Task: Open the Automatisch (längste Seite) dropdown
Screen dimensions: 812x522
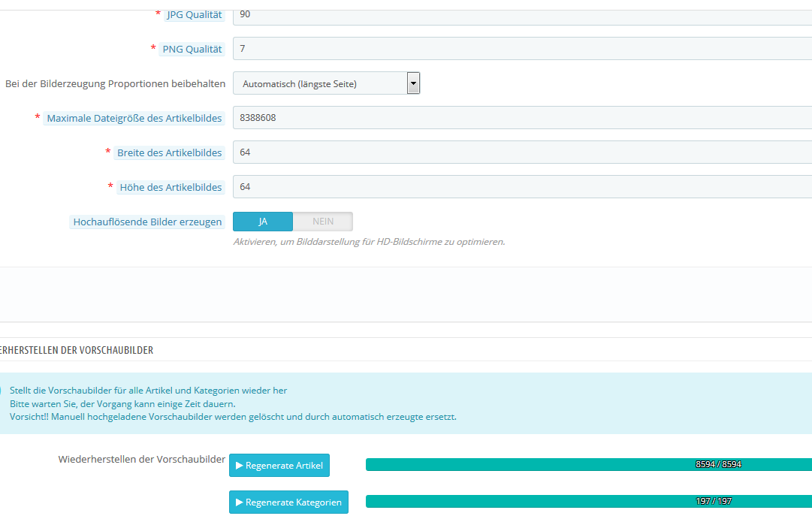Action: point(326,83)
